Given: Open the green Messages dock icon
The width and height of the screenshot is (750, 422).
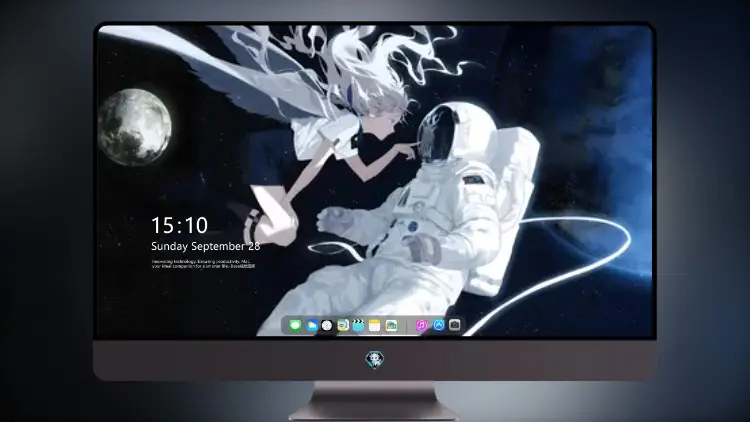Looking at the screenshot, I should [295, 326].
